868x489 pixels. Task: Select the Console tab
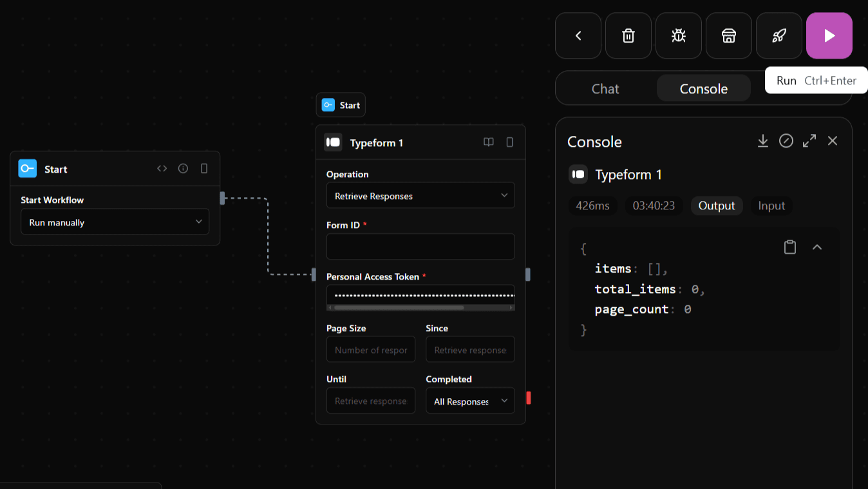click(x=703, y=88)
